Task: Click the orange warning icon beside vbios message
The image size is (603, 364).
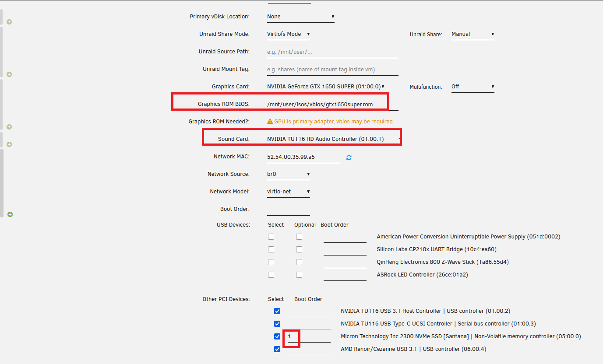Action: [270, 122]
